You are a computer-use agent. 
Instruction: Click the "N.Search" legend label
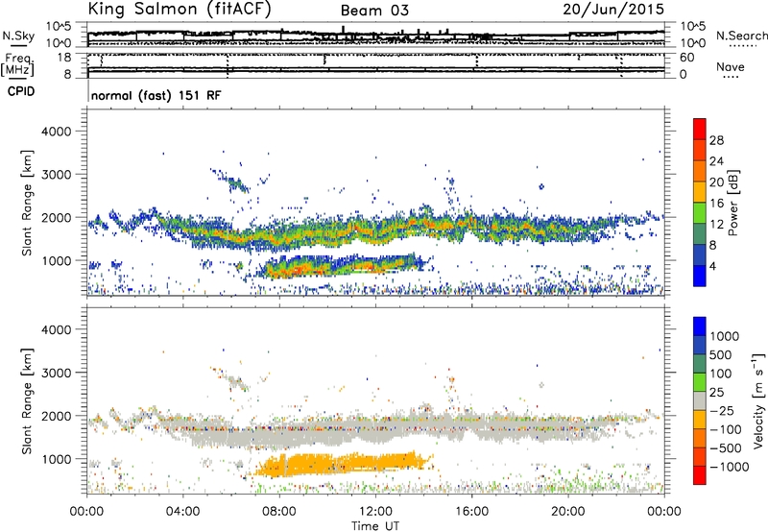point(741,36)
